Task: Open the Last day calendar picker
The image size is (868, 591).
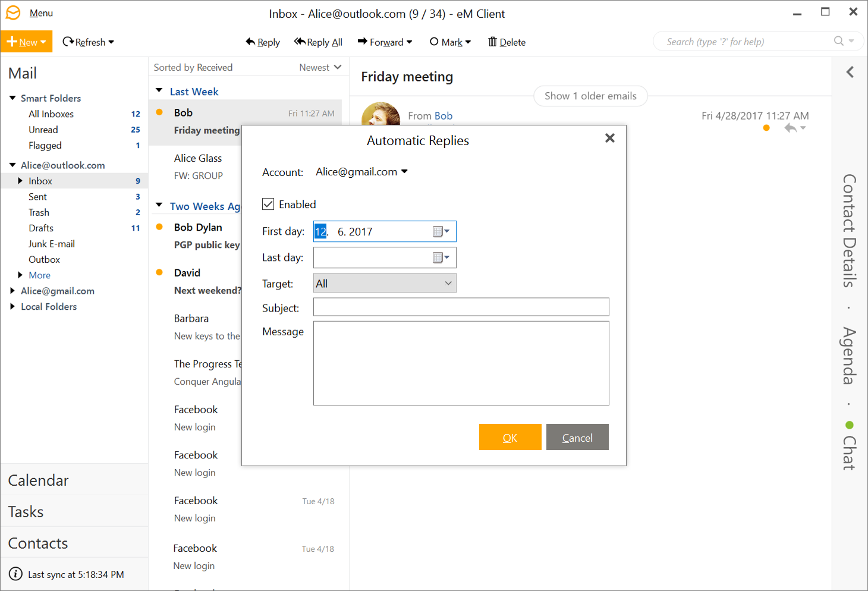Action: (441, 257)
